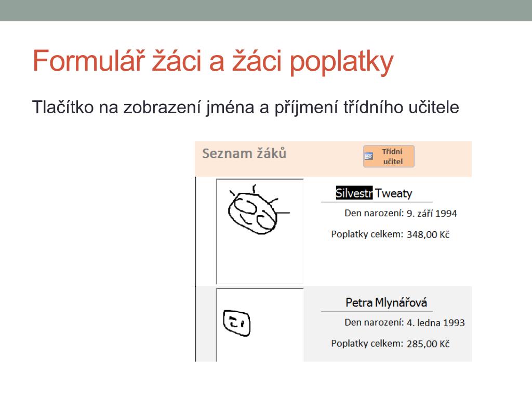Select Petra Mlynářová's drawn photo
The image size is (532, 399).
(x=260, y=325)
